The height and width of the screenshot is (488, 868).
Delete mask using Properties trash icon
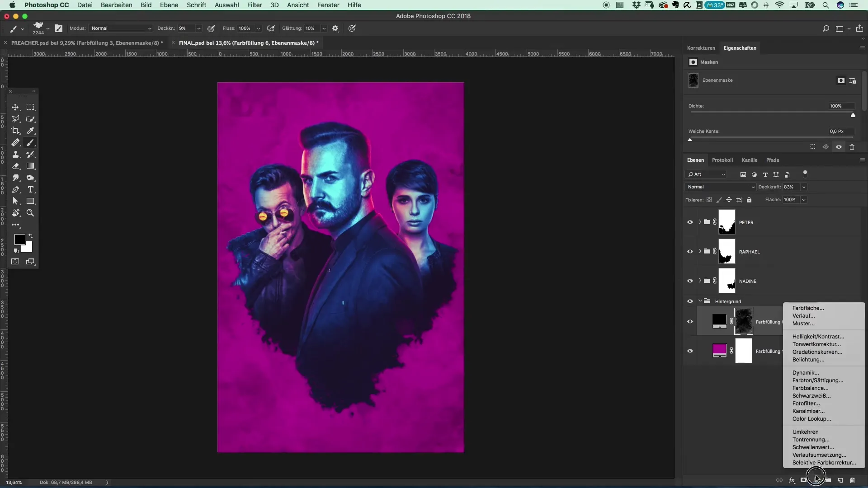852,147
